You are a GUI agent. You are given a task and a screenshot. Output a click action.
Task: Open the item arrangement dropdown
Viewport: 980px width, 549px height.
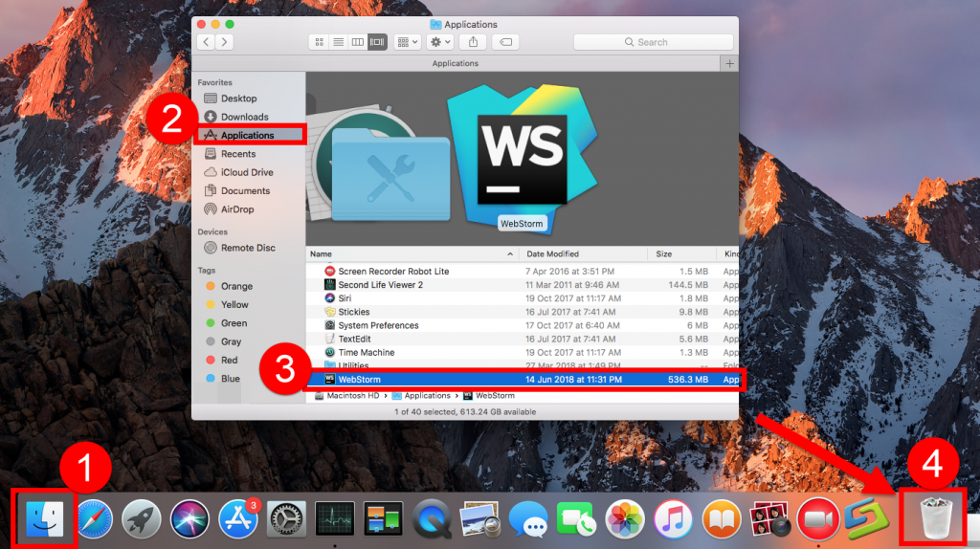tap(407, 42)
